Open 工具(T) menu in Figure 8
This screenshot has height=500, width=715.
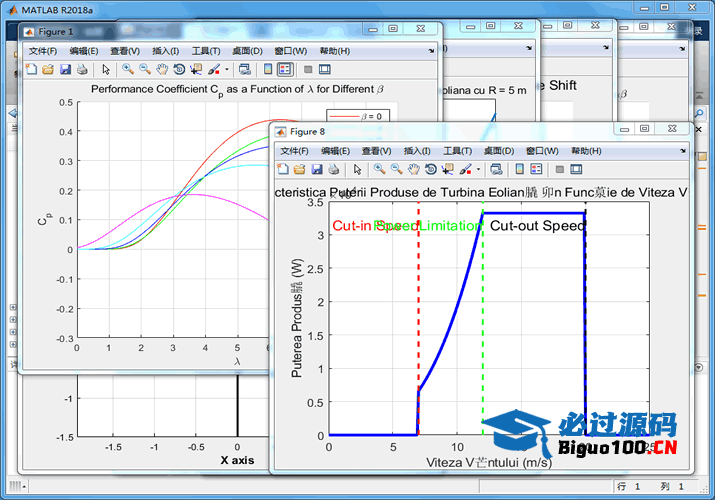point(457,151)
